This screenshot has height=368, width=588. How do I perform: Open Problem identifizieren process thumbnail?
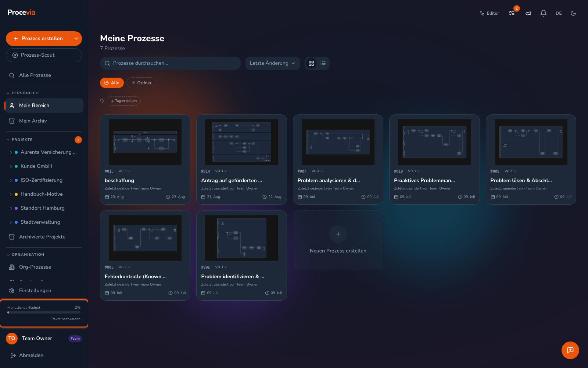tap(241, 238)
